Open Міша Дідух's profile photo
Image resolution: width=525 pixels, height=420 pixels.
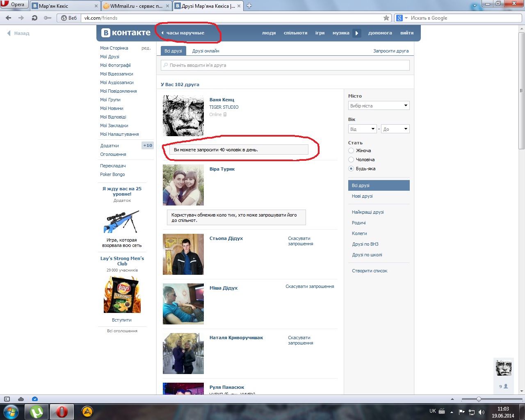pos(183,304)
